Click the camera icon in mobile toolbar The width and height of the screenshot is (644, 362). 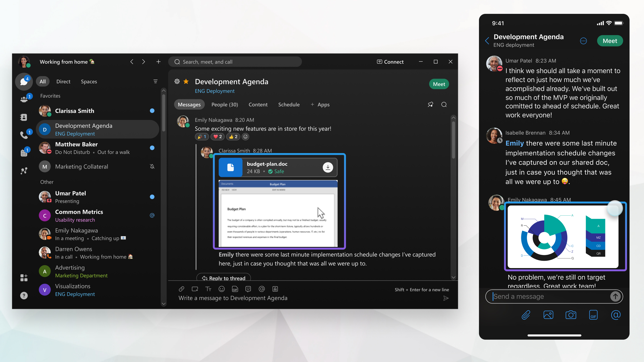click(x=571, y=315)
